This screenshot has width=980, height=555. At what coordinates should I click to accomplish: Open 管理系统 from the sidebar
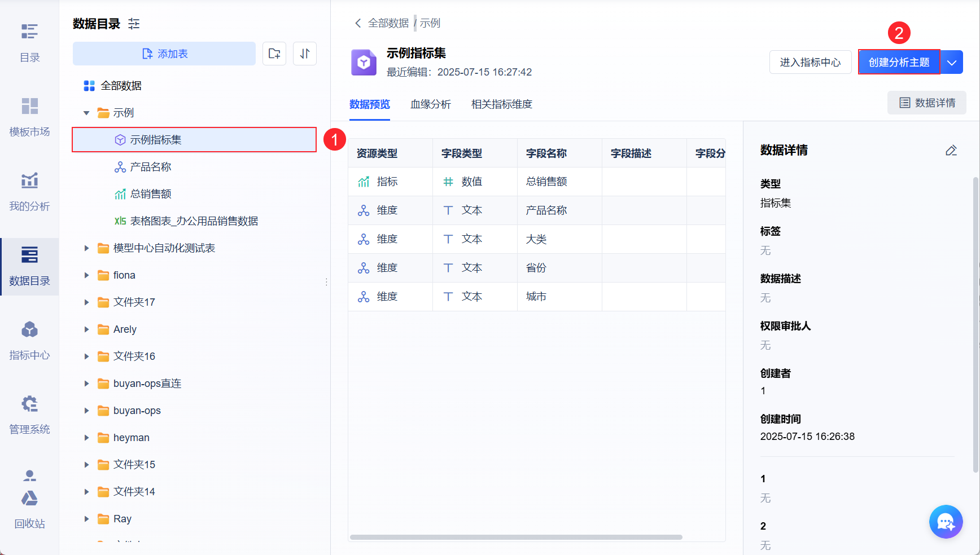pyautogui.click(x=29, y=415)
